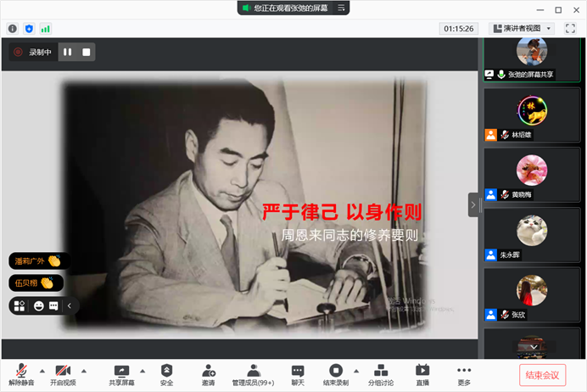The height and width of the screenshot is (392, 587).
Task: Open 共享屏幕 screen sharing
Action: pyautogui.click(x=121, y=375)
